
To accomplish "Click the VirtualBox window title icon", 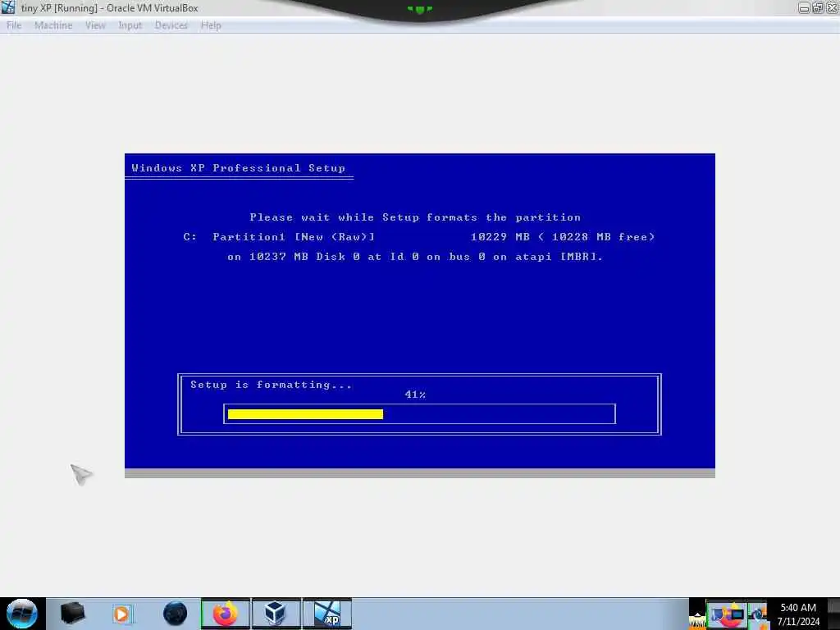I will coord(8,7).
